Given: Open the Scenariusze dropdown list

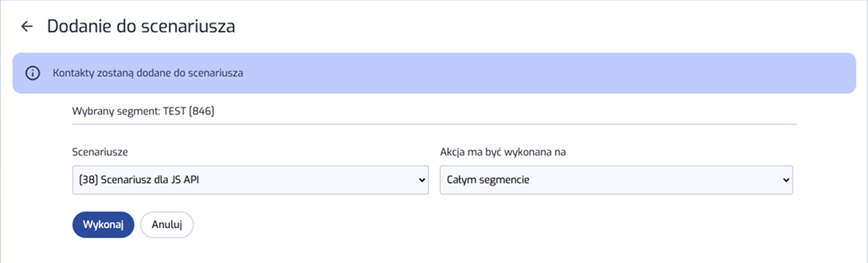Looking at the screenshot, I should click(x=250, y=180).
